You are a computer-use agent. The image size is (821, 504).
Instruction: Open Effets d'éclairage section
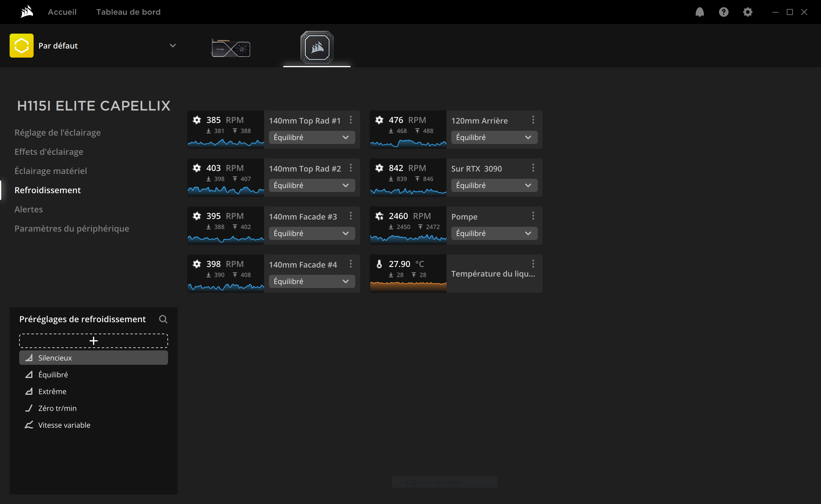coord(49,152)
